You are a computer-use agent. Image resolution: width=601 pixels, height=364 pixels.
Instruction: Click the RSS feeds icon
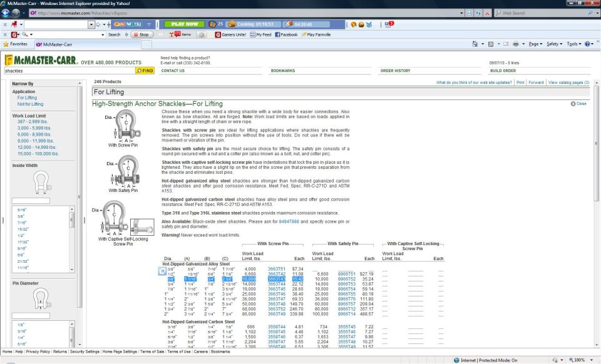491,44
